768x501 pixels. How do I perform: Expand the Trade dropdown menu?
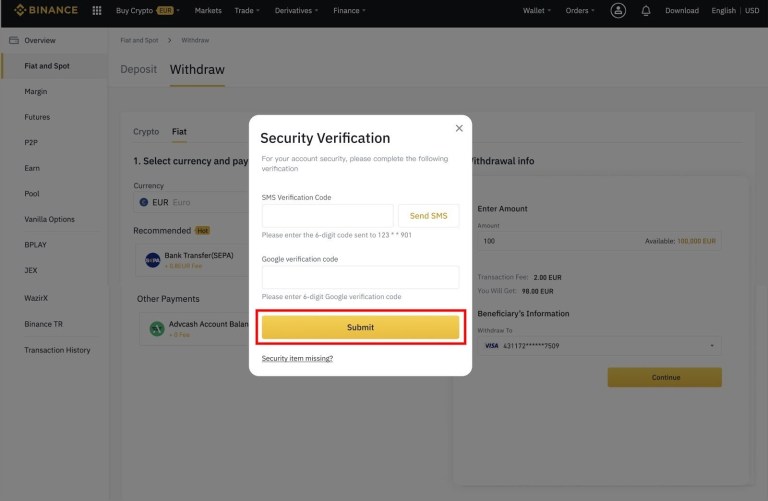pos(247,10)
